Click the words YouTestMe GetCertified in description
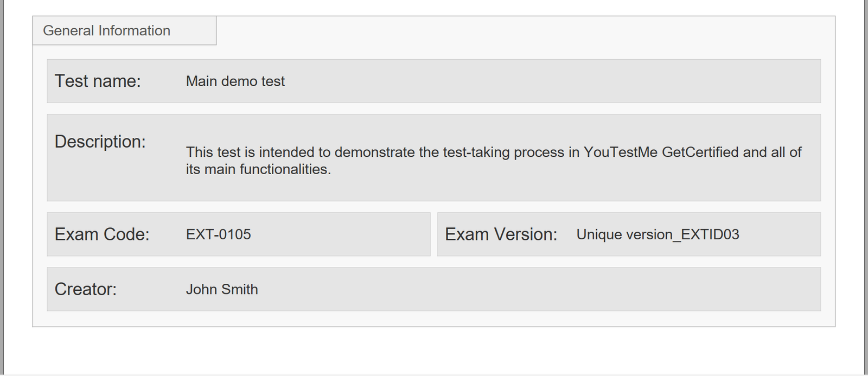 (661, 152)
